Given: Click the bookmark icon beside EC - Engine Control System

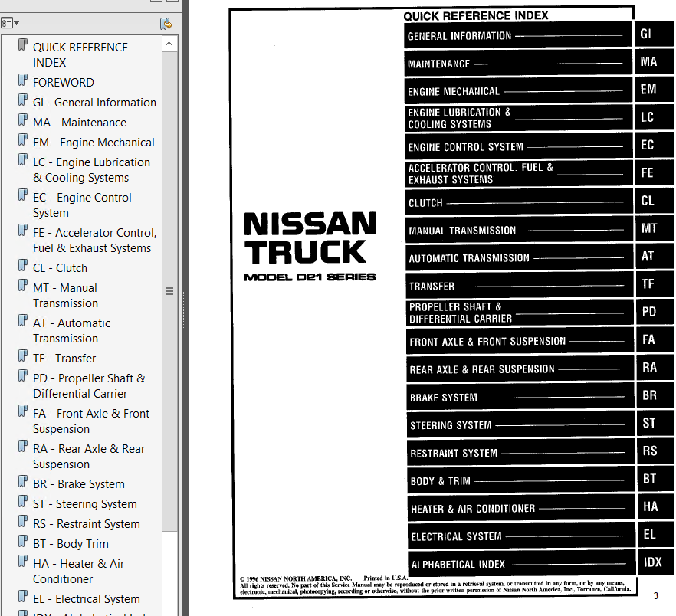Looking at the screenshot, I should tap(23, 195).
